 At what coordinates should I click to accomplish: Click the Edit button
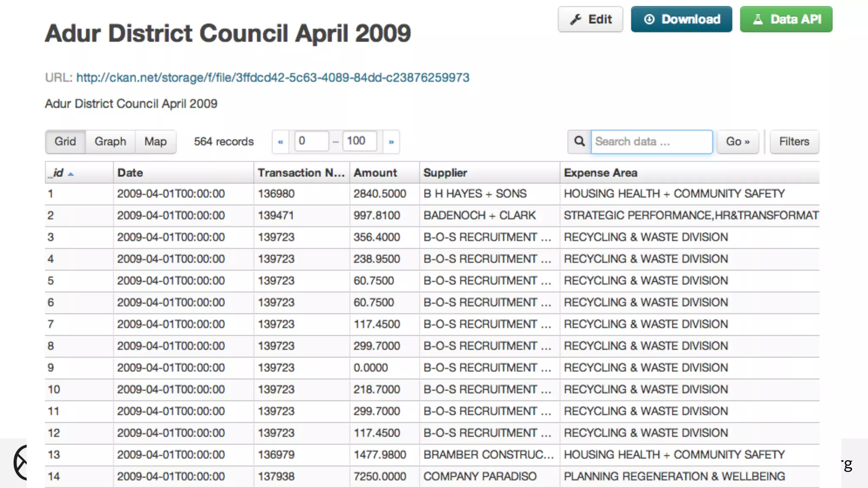(590, 19)
